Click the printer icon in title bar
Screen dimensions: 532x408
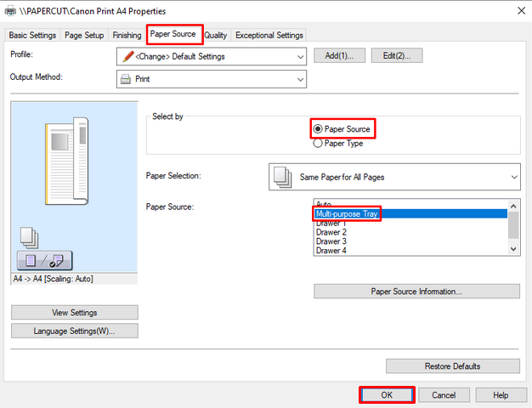pos(10,11)
